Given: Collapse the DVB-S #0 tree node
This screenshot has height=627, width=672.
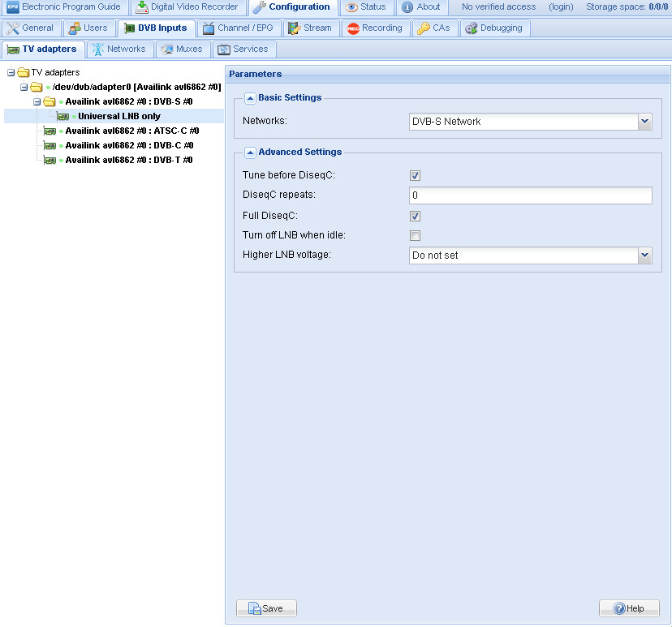Looking at the screenshot, I should coord(37,101).
